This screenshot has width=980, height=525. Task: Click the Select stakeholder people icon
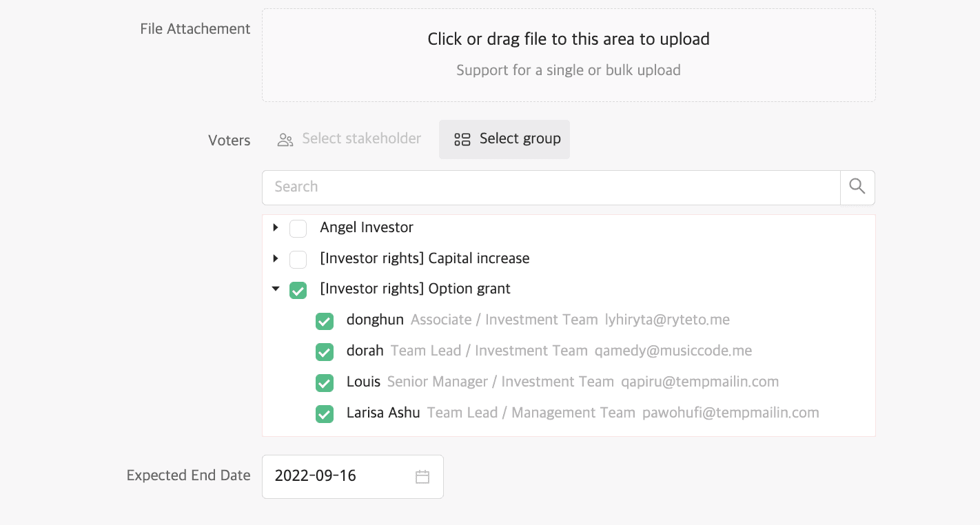point(285,140)
